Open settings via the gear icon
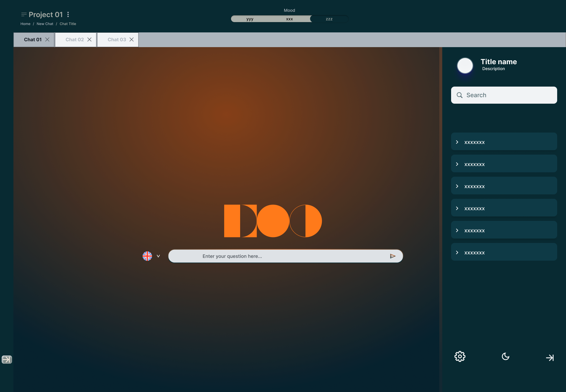Image resolution: width=566 pixels, height=392 pixels. click(460, 356)
